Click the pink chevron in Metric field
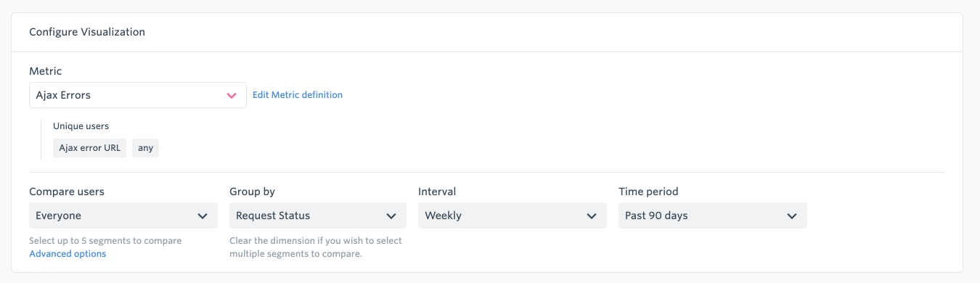Viewport: 980px width, 283px height. (x=232, y=95)
